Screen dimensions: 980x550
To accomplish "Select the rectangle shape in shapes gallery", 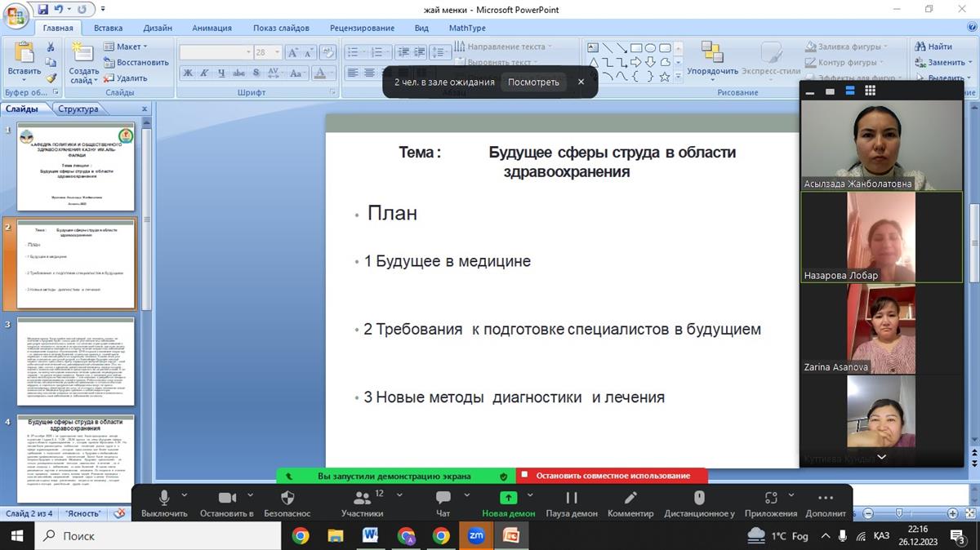I will click(x=637, y=48).
